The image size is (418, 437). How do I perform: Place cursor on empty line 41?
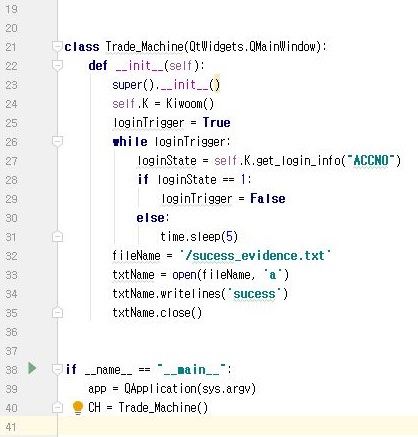[238, 427]
